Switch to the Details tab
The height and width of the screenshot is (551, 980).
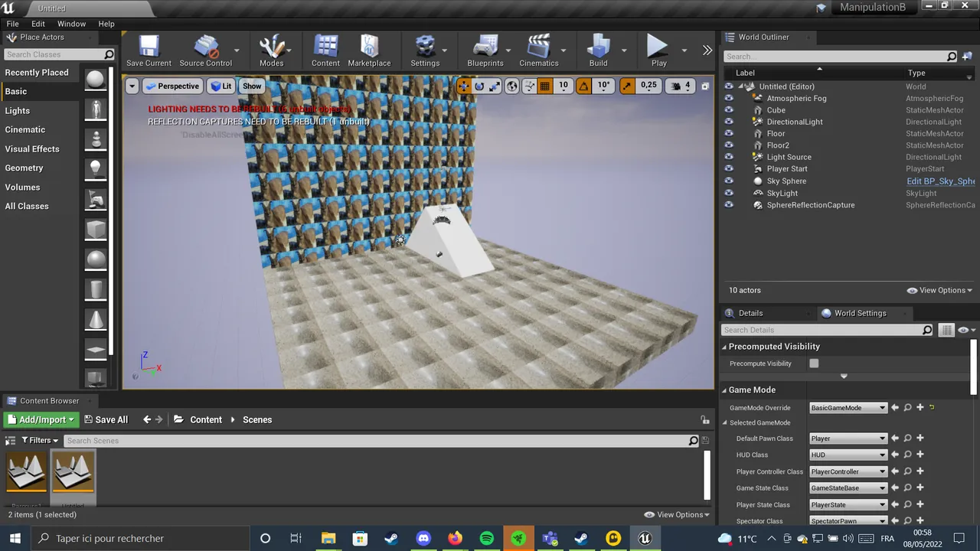750,313
